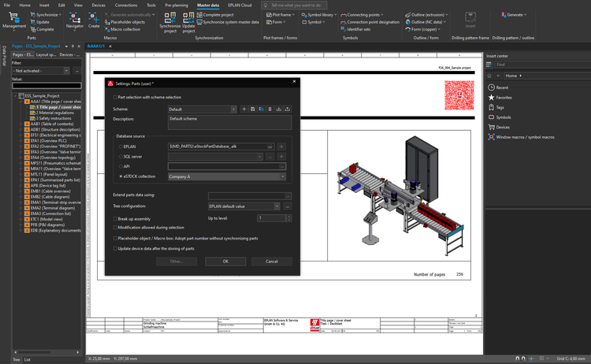Click the Up to level stepper arrows
The image size is (591, 364).
288,218
